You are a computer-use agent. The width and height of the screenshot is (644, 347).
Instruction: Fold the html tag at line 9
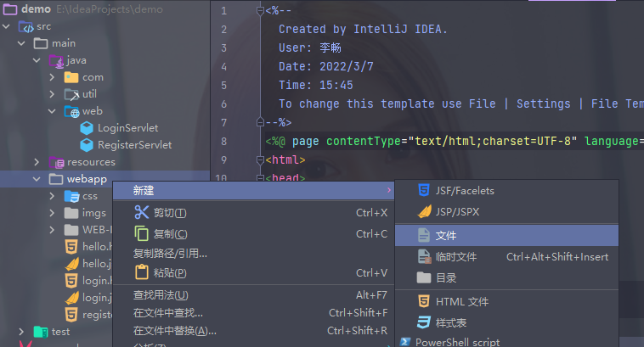click(x=260, y=160)
